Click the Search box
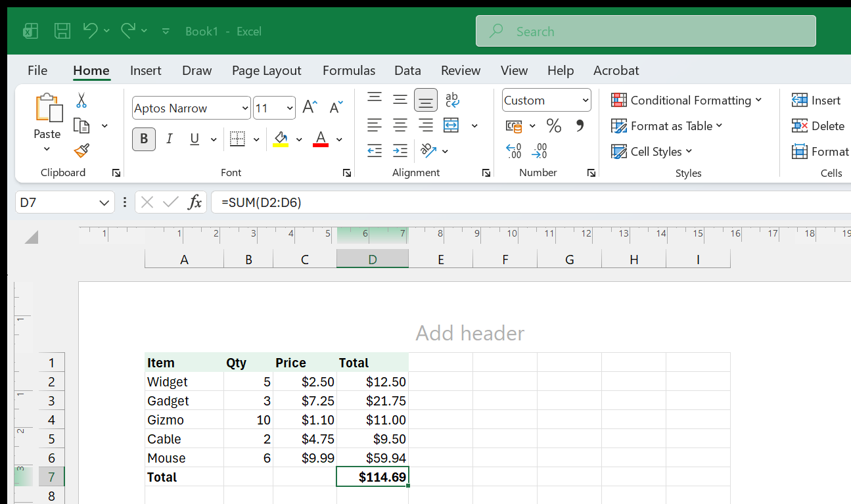The image size is (851, 504). pyautogui.click(x=646, y=31)
